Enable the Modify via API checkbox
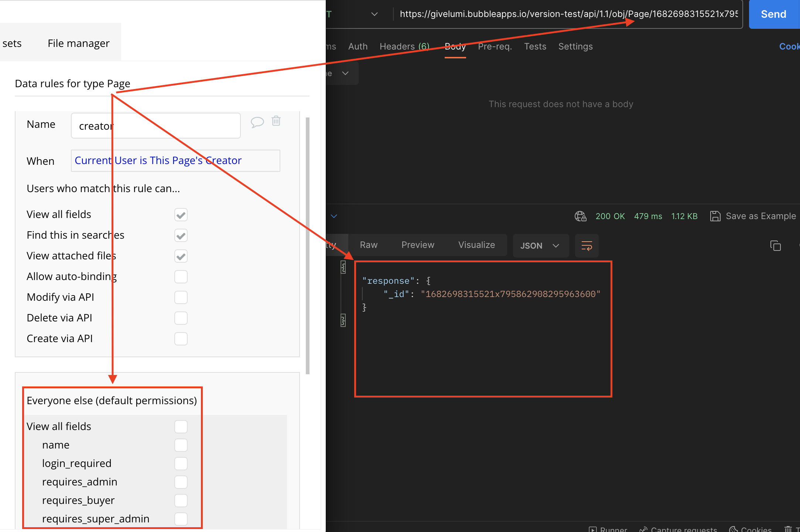 [x=181, y=297]
